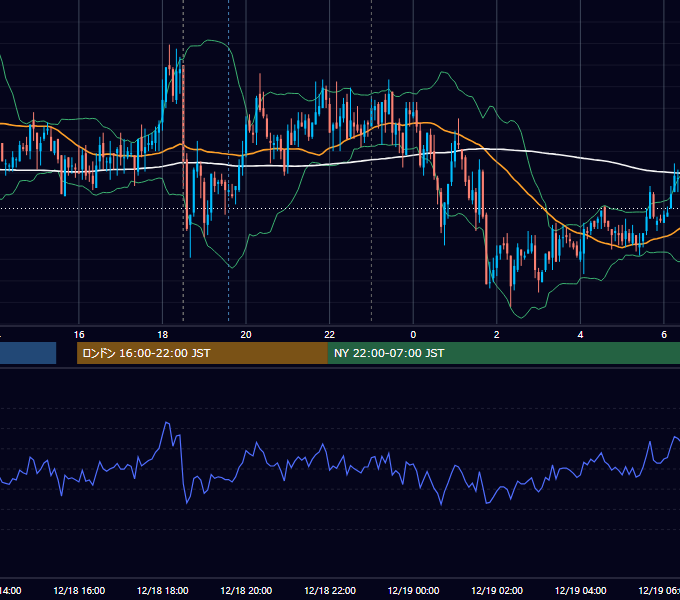Click the blue session bar left of ロンドン
This screenshot has width=680, height=600.
[28, 353]
